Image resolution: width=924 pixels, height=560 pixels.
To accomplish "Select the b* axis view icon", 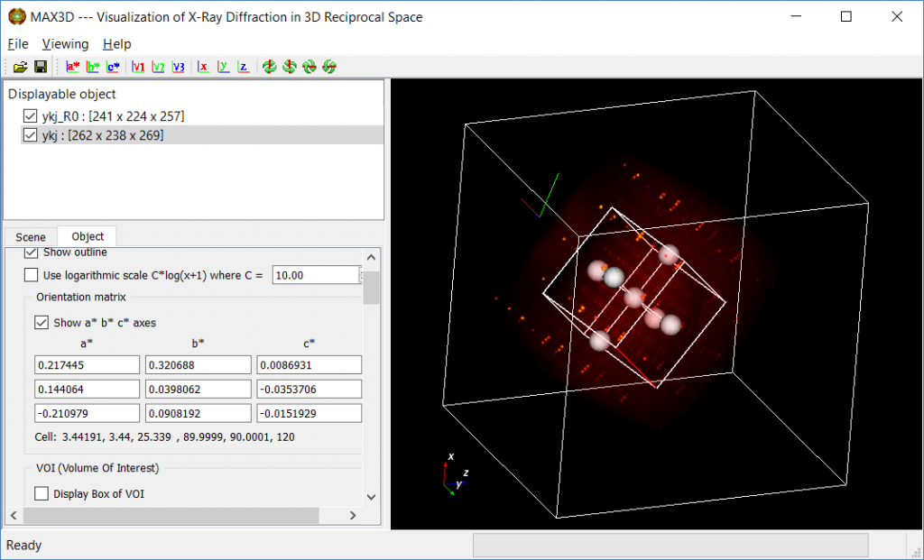I will pyautogui.click(x=93, y=66).
